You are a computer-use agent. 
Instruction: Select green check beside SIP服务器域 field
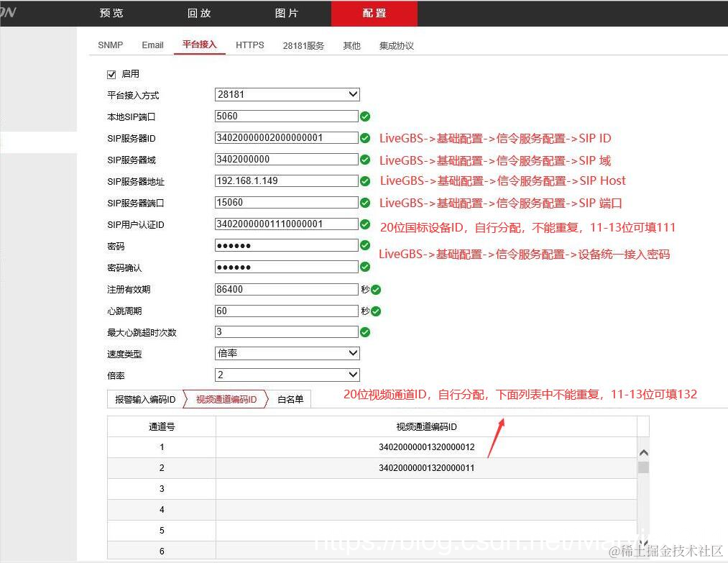(364, 160)
